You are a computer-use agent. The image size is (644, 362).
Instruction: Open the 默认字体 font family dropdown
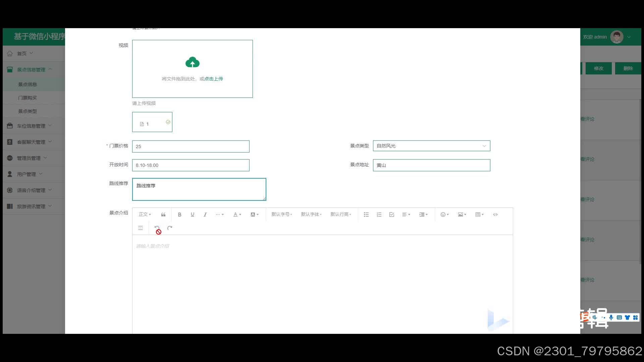(311, 215)
